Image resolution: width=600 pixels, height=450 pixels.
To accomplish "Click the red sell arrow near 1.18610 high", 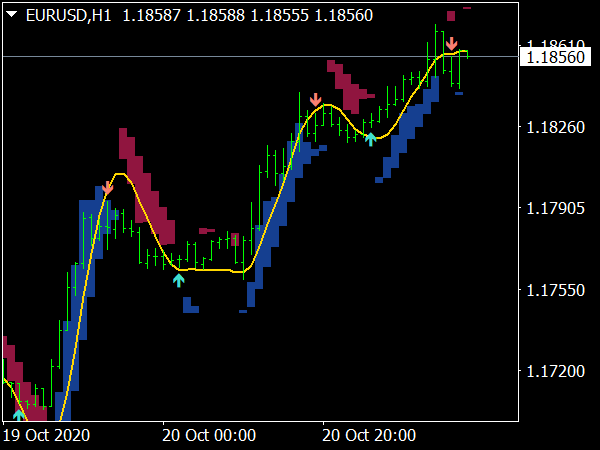I will point(452,44).
